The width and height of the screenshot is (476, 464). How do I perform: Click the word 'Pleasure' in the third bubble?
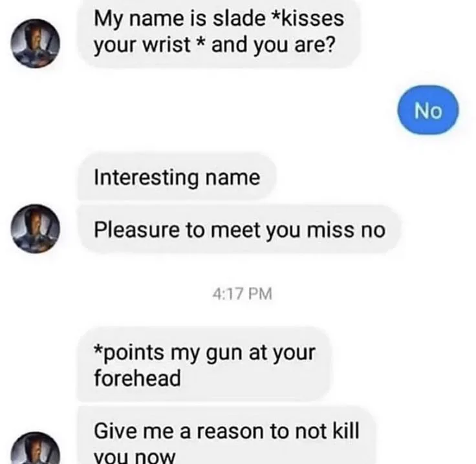click(136, 229)
